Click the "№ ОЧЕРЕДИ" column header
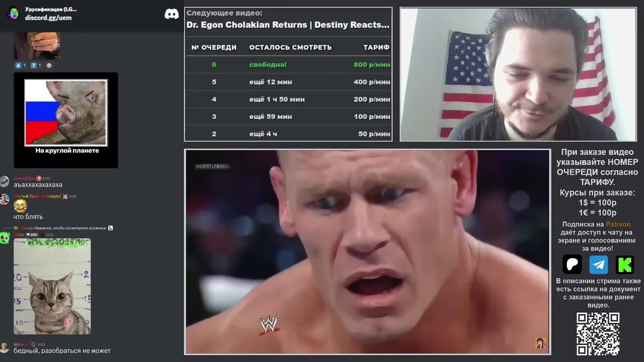This screenshot has width=644, height=362. pyautogui.click(x=214, y=47)
